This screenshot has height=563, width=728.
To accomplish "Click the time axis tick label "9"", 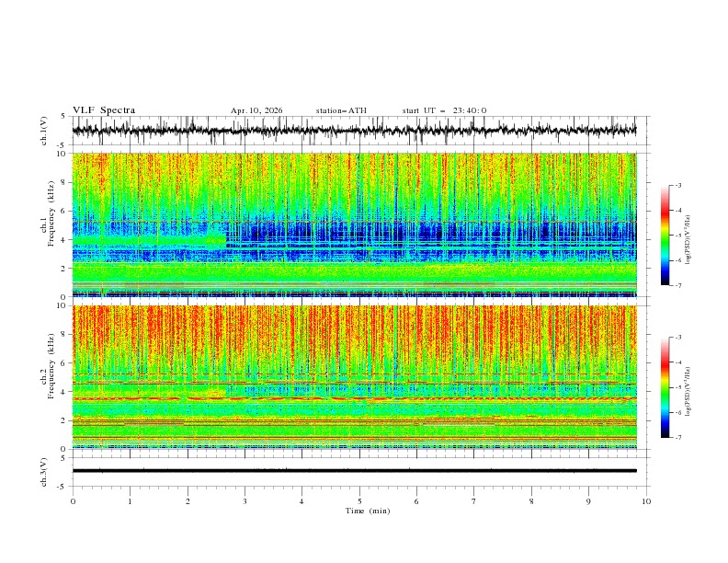I will (588, 501).
